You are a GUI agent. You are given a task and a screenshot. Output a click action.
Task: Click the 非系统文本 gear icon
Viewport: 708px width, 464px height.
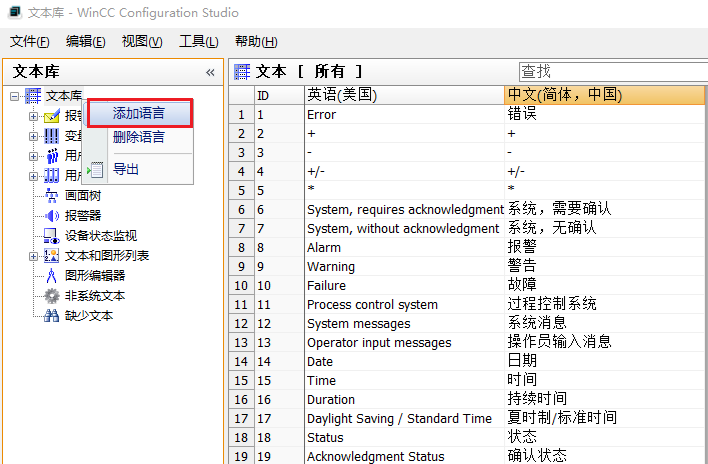click(x=52, y=296)
